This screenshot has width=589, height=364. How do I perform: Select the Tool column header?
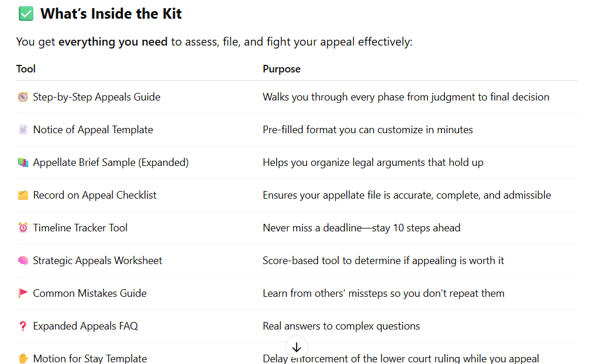(26, 69)
